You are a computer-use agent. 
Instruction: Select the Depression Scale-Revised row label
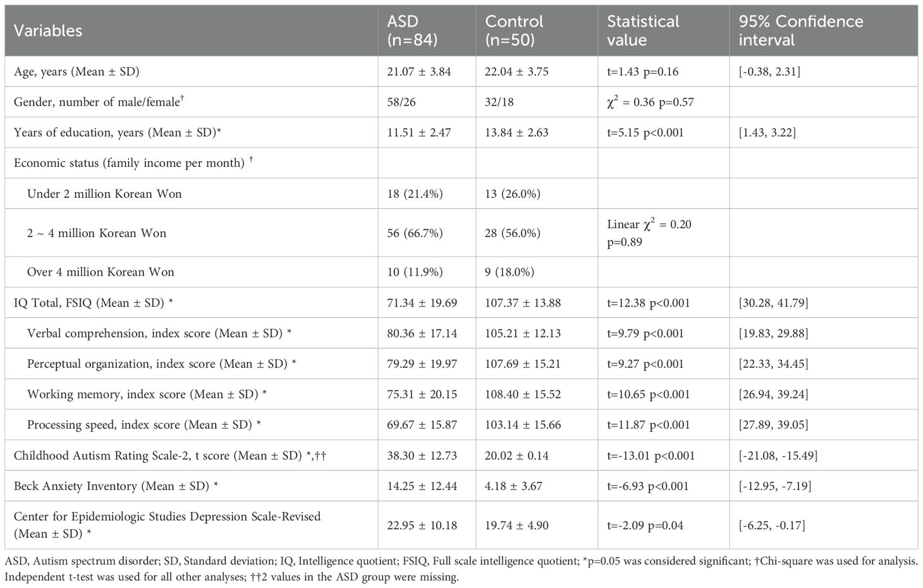(167, 525)
